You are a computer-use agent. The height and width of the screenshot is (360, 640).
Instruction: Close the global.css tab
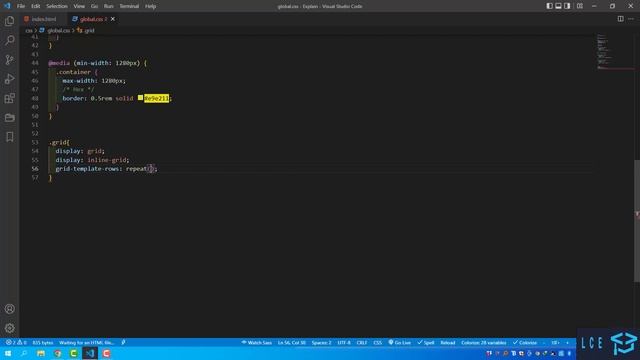coord(113,19)
